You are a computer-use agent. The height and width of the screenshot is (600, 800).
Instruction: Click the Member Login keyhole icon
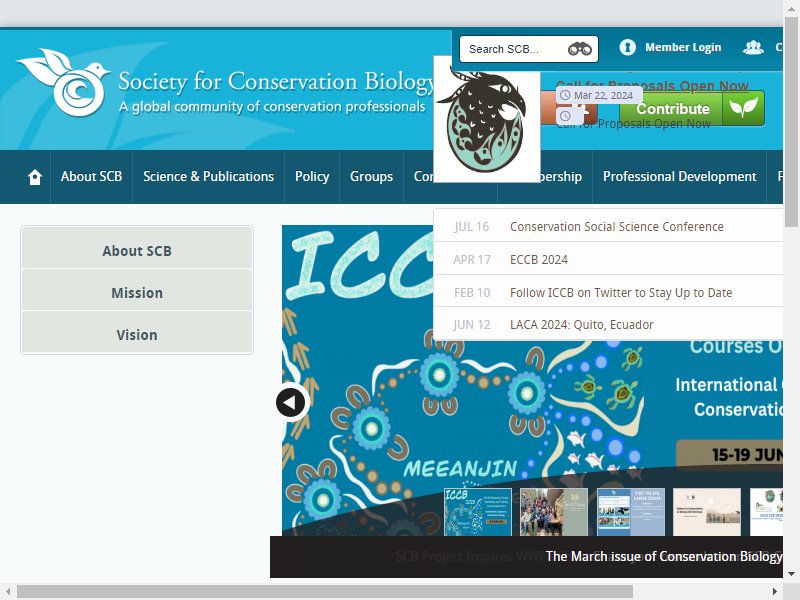[x=628, y=47]
